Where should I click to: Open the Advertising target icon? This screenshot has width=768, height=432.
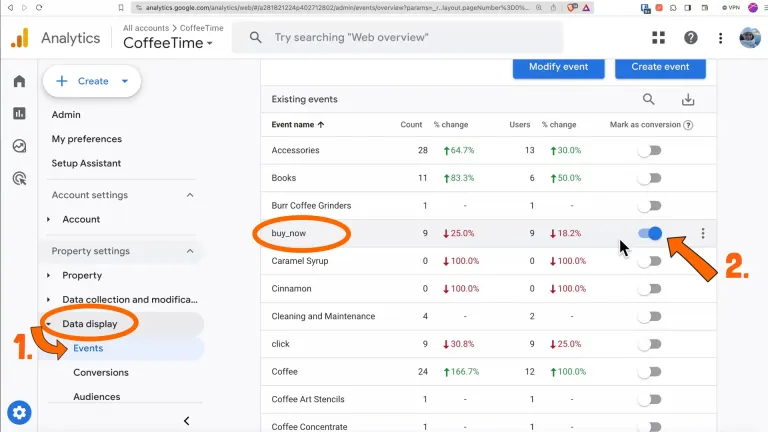(x=19, y=179)
